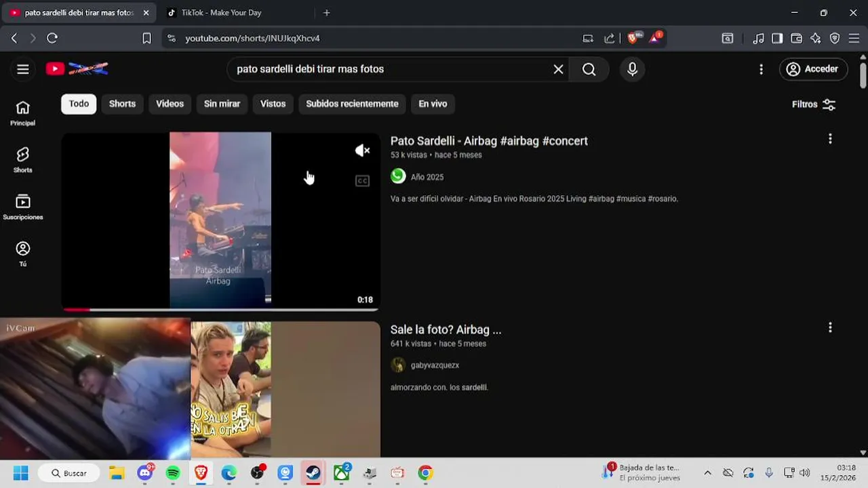868x488 pixels.
Task: Select the Todo filter chip
Action: 79,104
